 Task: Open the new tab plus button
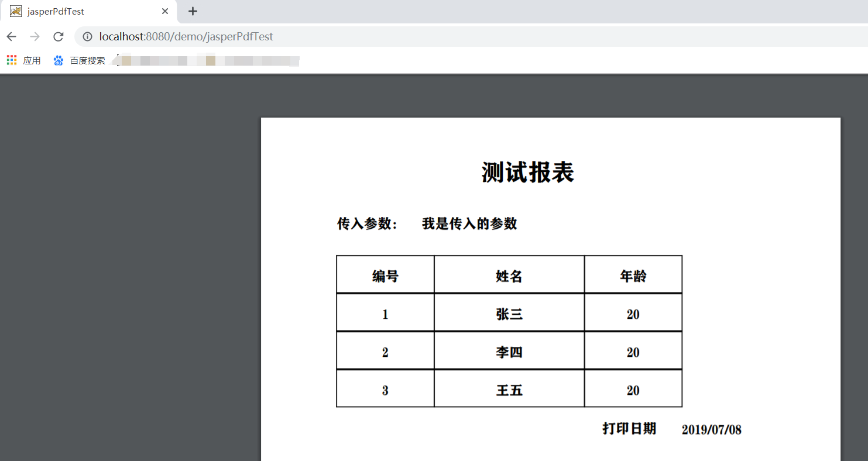tap(193, 11)
